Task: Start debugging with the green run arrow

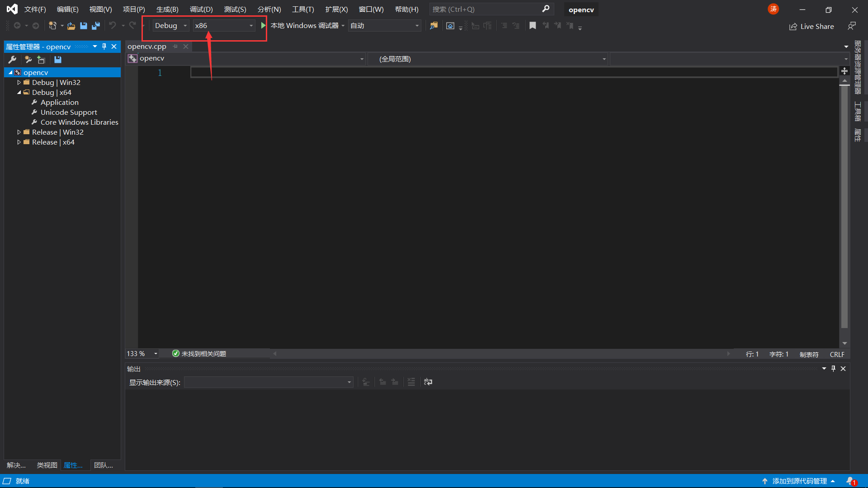Action: click(264, 25)
